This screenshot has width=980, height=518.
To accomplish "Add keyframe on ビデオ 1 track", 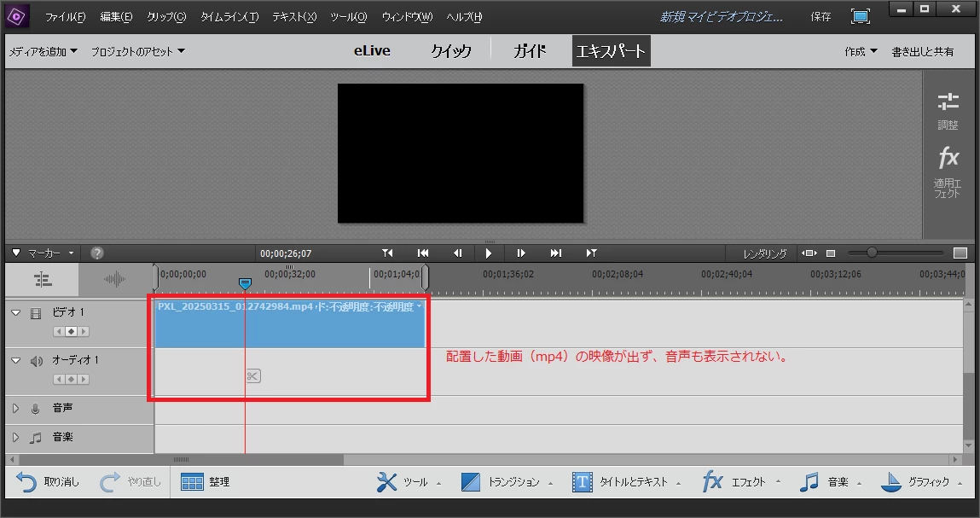I will [x=72, y=332].
